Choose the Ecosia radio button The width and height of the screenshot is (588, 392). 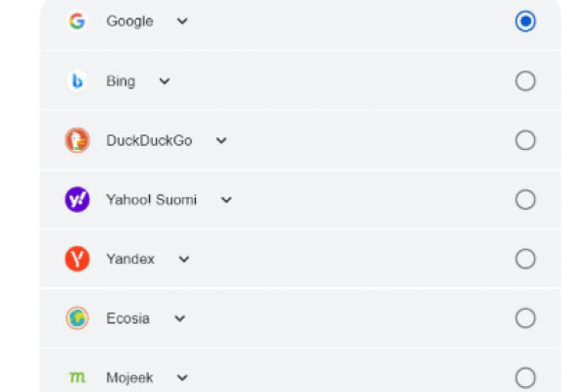(525, 318)
